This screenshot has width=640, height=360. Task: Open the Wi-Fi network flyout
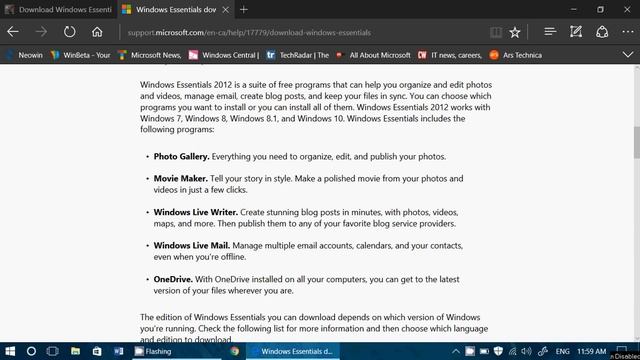(x=512, y=351)
